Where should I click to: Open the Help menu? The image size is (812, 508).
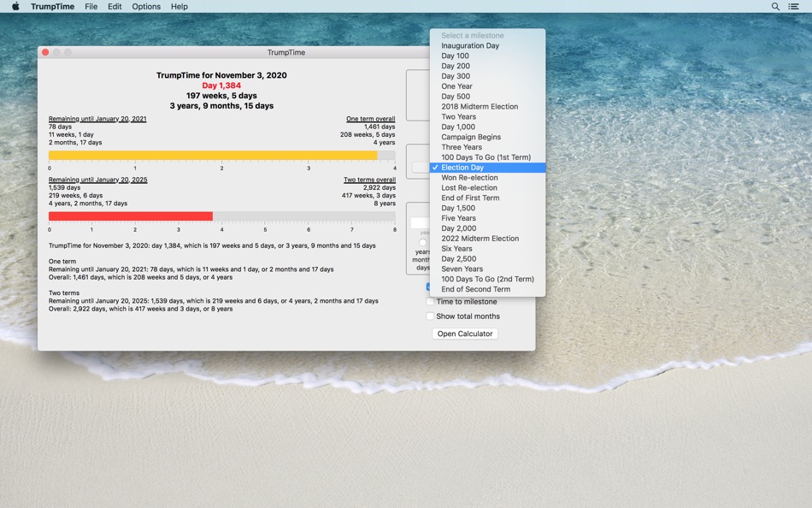[x=179, y=6]
